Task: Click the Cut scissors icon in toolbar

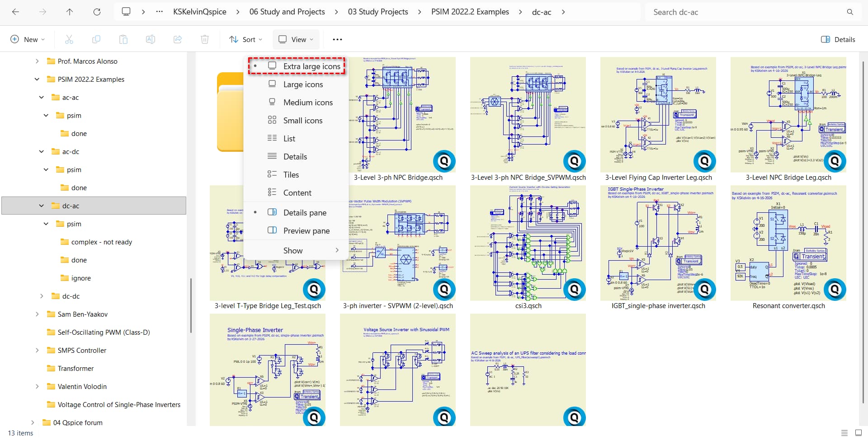Action: [x=69, y=40]
